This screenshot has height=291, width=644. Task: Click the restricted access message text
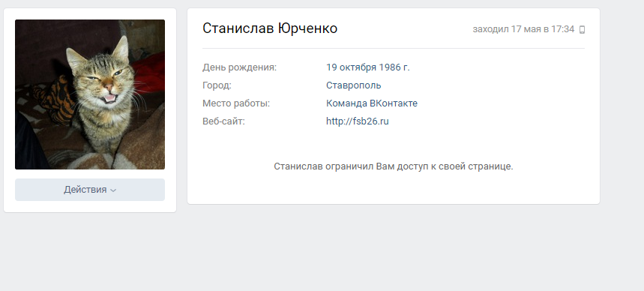394,166
